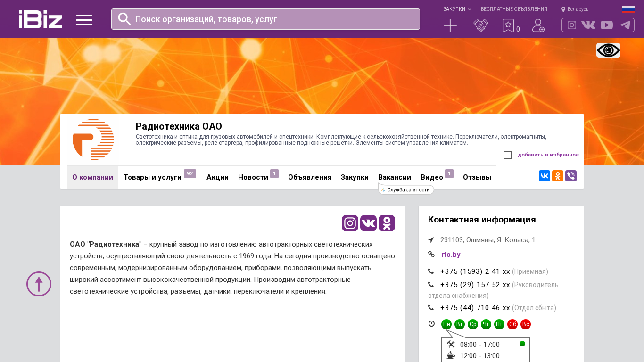Viewport: 644px width, 362px height.
Task: Focus the search organizations input field
Action: (265, 19)
